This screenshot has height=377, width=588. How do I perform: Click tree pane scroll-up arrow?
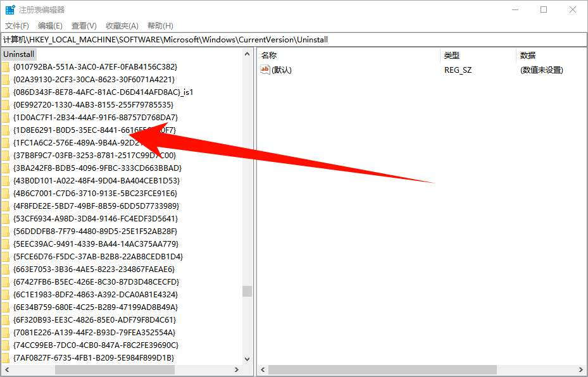(x=247, y=54)
